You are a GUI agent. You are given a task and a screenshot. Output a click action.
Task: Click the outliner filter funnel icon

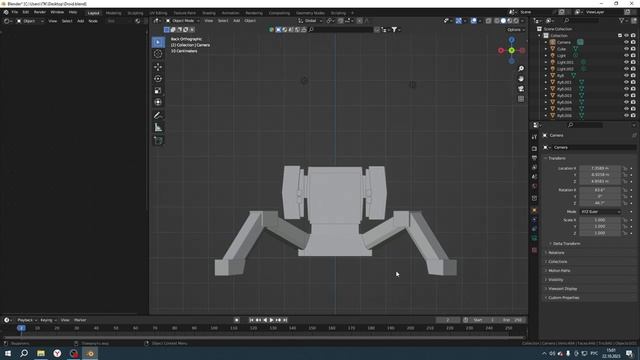[621, 20]
